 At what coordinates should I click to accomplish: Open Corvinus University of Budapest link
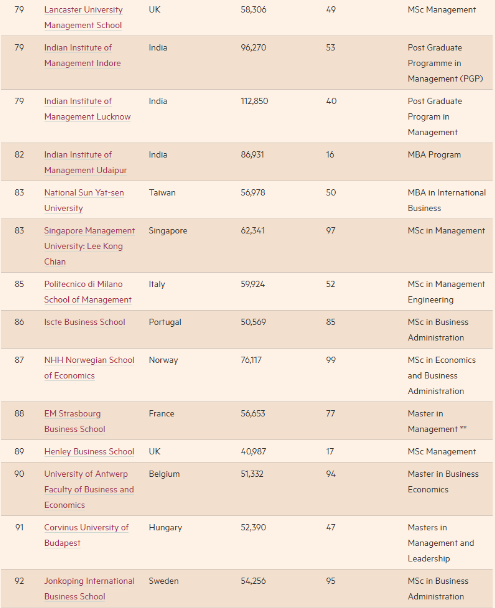86,535
